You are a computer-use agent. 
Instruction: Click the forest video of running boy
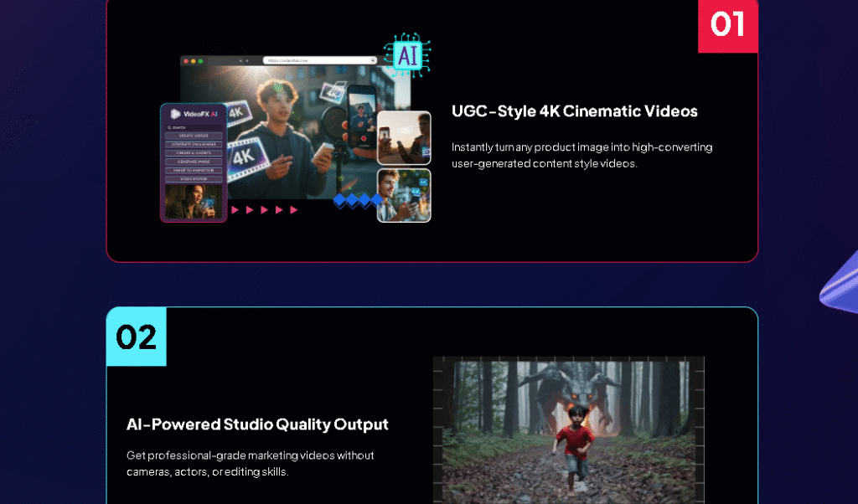[568, 429]
